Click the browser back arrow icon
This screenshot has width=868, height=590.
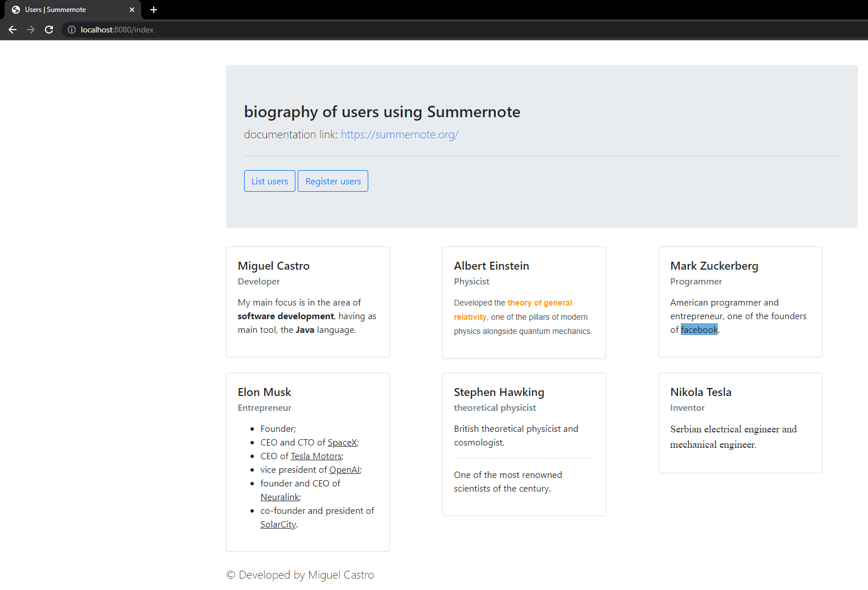tap(12, 30)
